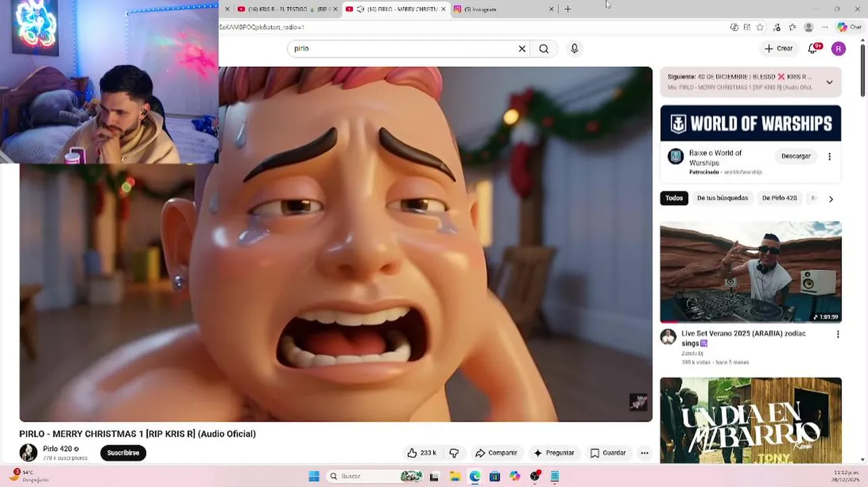Like the video showing 233 k
The image size is (868, 487).
421,453
